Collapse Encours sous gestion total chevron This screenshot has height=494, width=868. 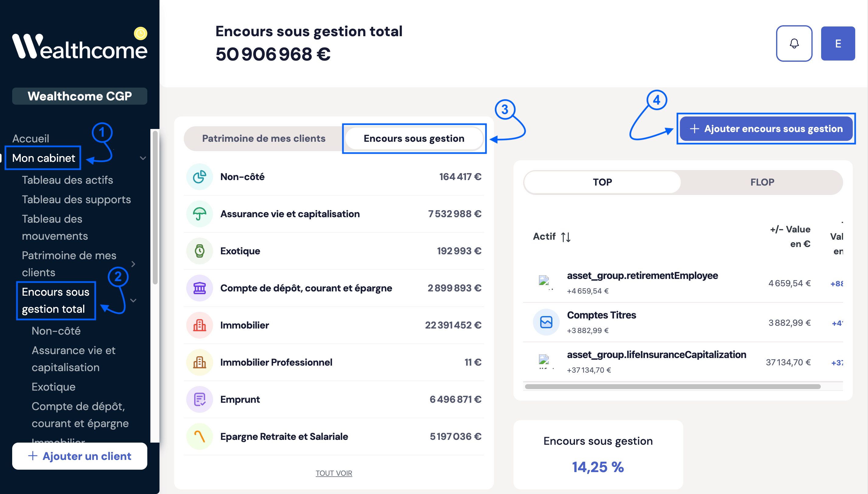point(133,301)
